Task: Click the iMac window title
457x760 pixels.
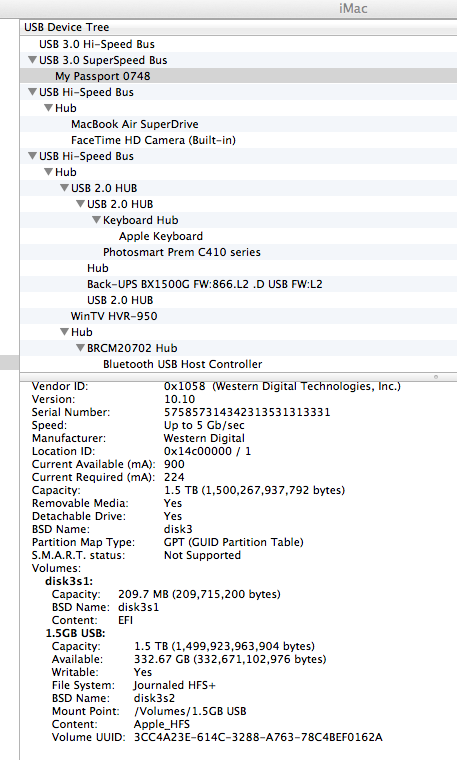Action: click(353, 8)
